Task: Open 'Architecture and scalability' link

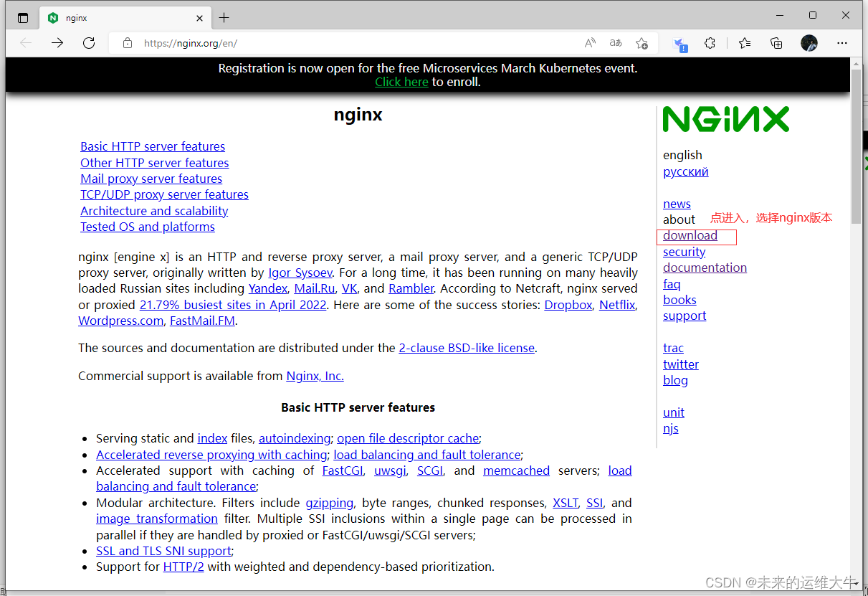Action: (154, 211)
